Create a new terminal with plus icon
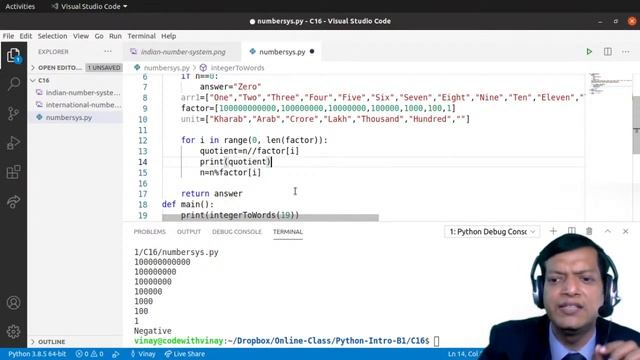Image resolution: width=640 pixels, height=360 pixels. 553,231
